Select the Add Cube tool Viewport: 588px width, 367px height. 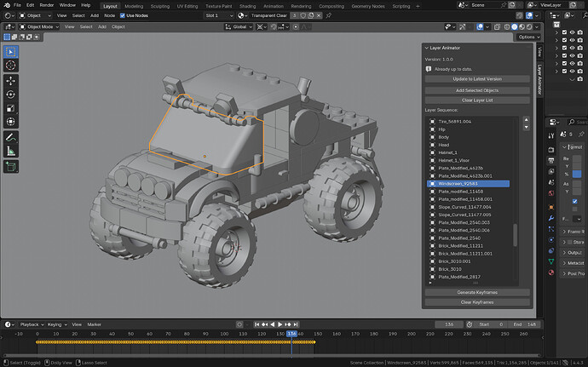click(11, 166)
